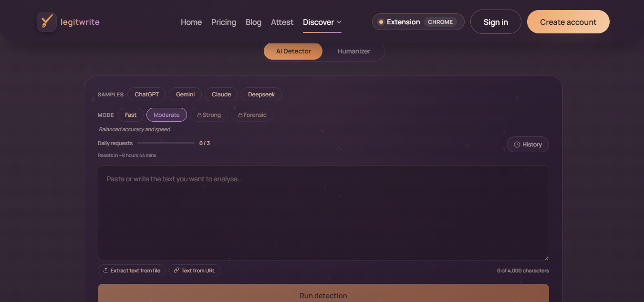Click the lock icon on Strong mode
644x302 pixels.
pos(199,115)
